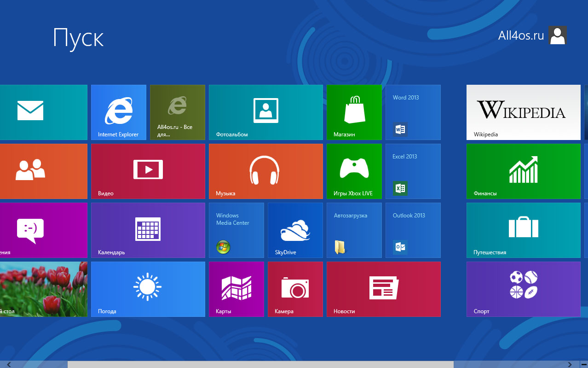Open the Музыка headphones tile
Image resolution: width=588 pixels, height=368 pixels.
click(266, 171)
